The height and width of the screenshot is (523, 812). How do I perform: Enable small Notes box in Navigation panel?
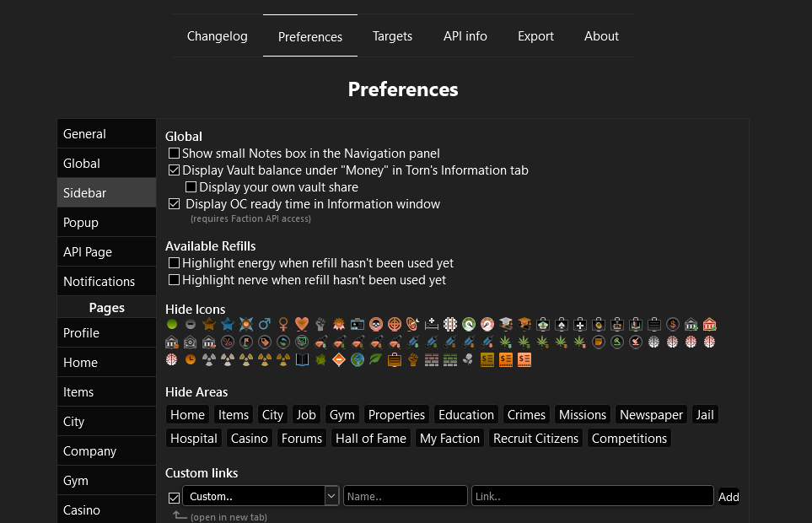coord(174,154)
